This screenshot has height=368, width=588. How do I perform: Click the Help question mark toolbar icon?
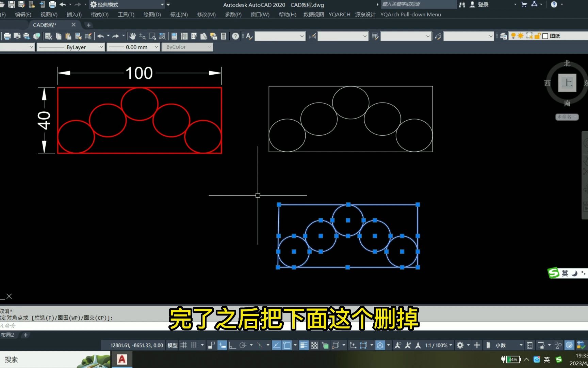pyautogui.click(x=235, y=36)
